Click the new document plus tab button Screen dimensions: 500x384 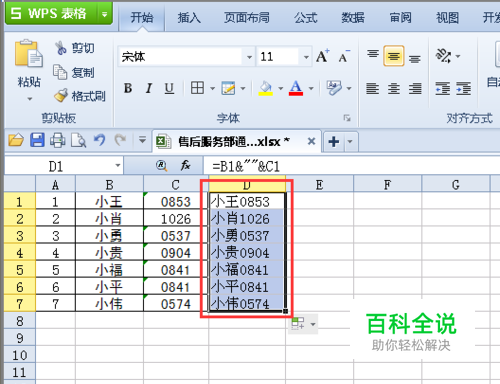click(x=334, y=142)
